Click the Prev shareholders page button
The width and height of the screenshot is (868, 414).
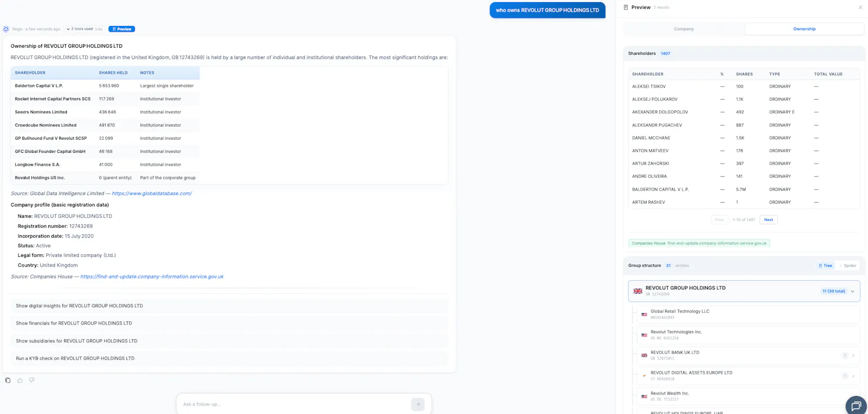point(719,220)
